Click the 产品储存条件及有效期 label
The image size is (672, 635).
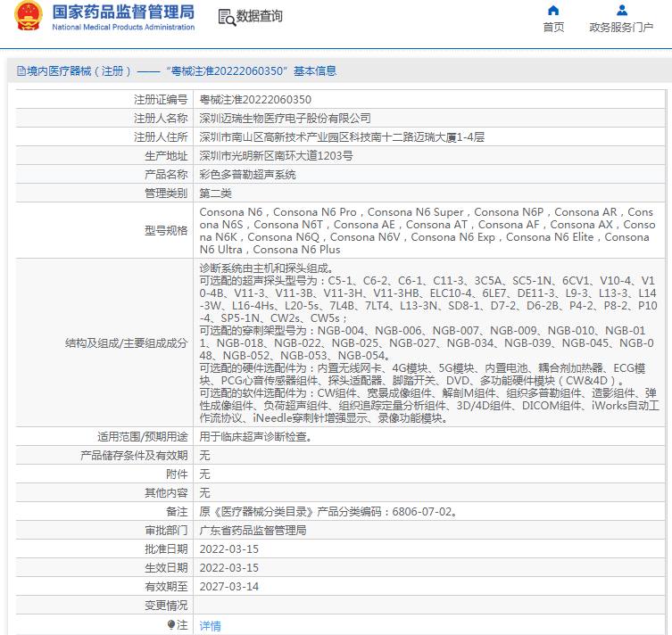pyautogui.click(x=134, y=456)
